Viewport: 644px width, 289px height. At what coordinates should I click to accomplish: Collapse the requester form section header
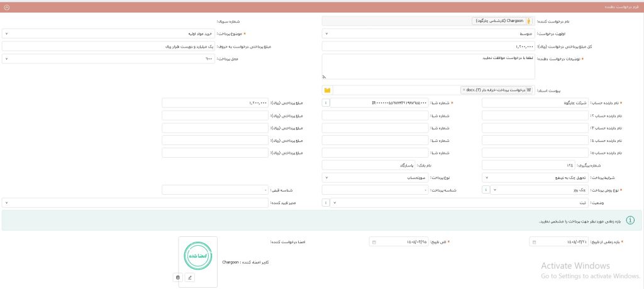pyautogui.click(x=6, y=7)
